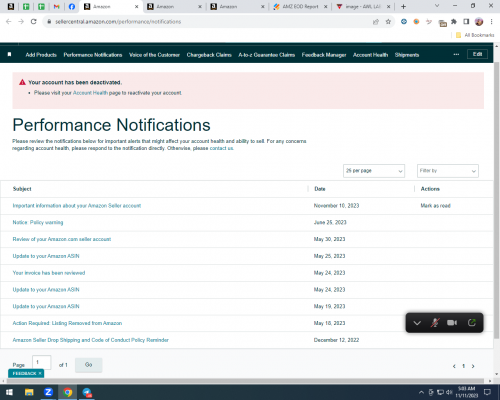The image size is (500, 400).
Task: Expand the Filter by dropdown
Action: 448,171
